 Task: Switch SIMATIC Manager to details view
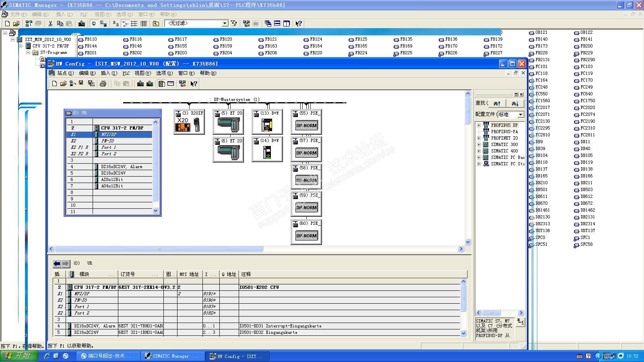tap(144, 24)
